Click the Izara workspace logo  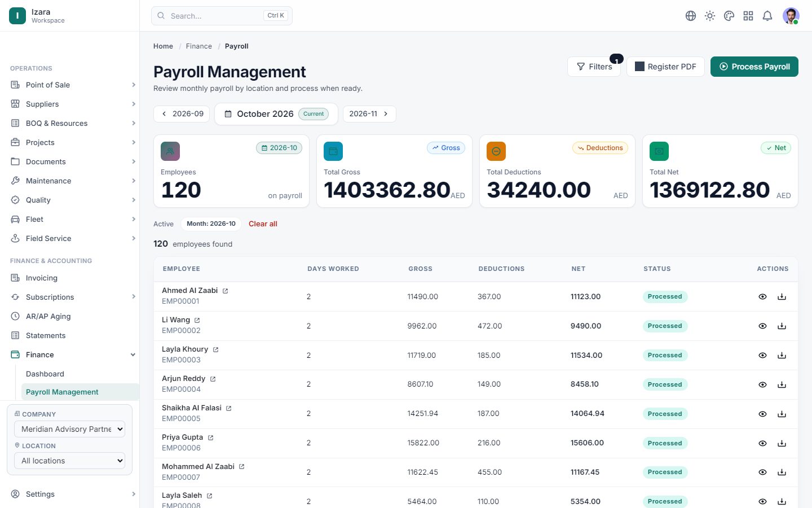point(17,16)
